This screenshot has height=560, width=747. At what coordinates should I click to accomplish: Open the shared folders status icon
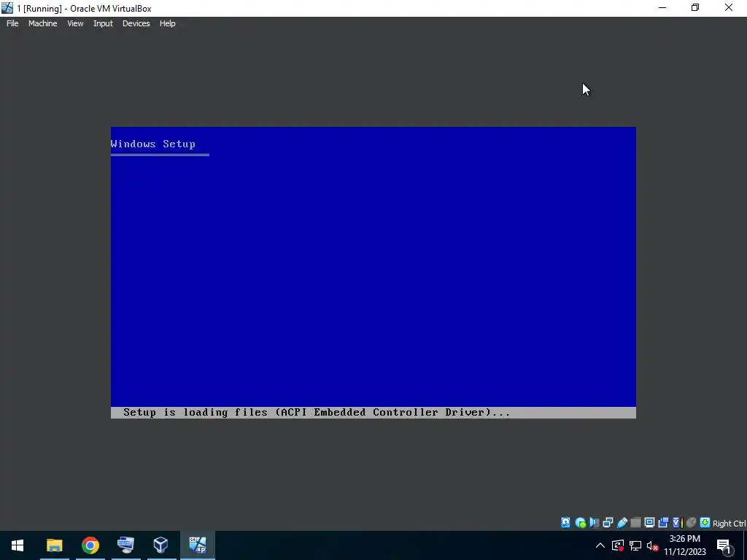tap(635, 523)
